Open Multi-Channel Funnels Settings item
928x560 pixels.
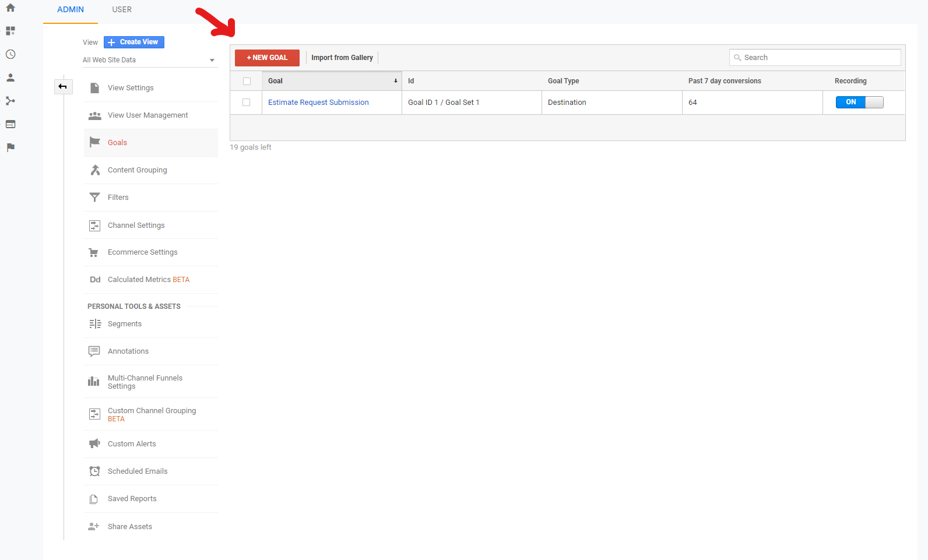151,382
